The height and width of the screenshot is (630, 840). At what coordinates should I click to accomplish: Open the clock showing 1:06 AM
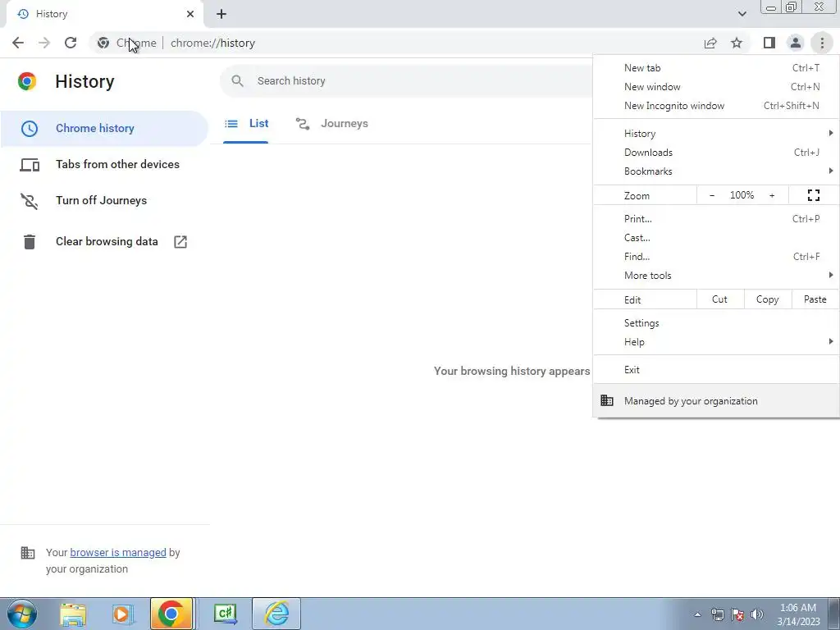pos(798,614)
